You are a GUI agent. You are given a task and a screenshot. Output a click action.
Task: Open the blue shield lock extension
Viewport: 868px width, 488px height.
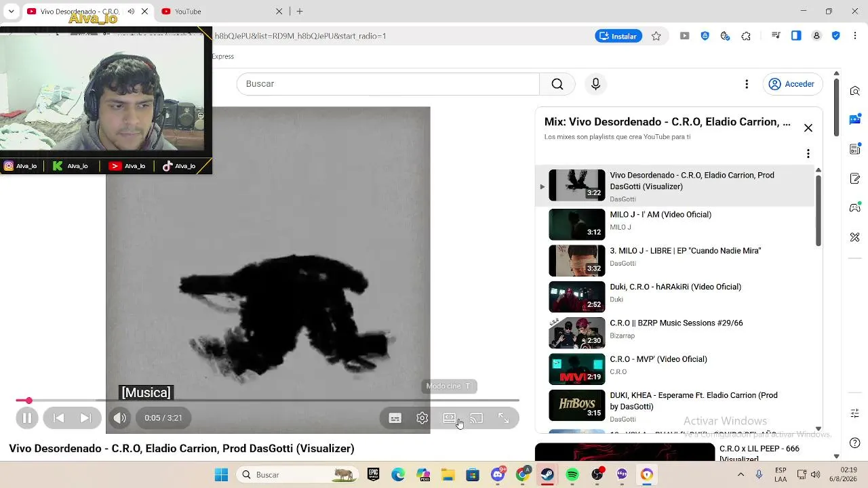705,36
